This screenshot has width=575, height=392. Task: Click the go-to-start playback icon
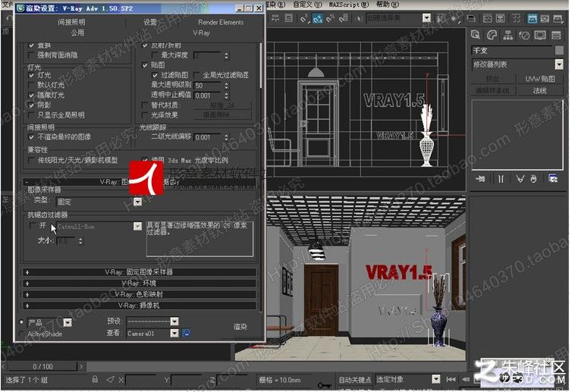[x=451, y=379]
